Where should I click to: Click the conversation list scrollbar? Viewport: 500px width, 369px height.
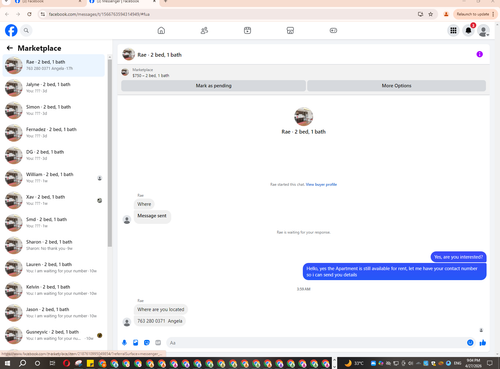[x=110, y=153]
